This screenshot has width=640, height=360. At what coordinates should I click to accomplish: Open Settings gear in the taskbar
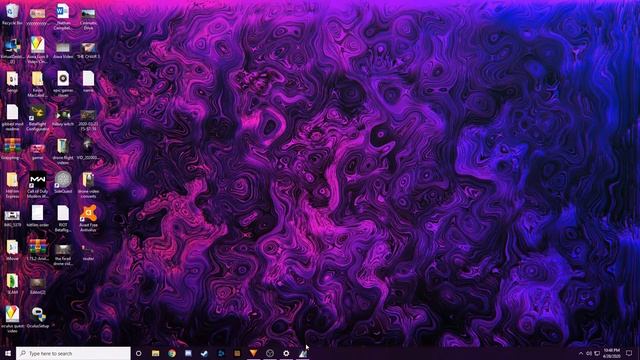pyautogui.click(x=286, y=353)
